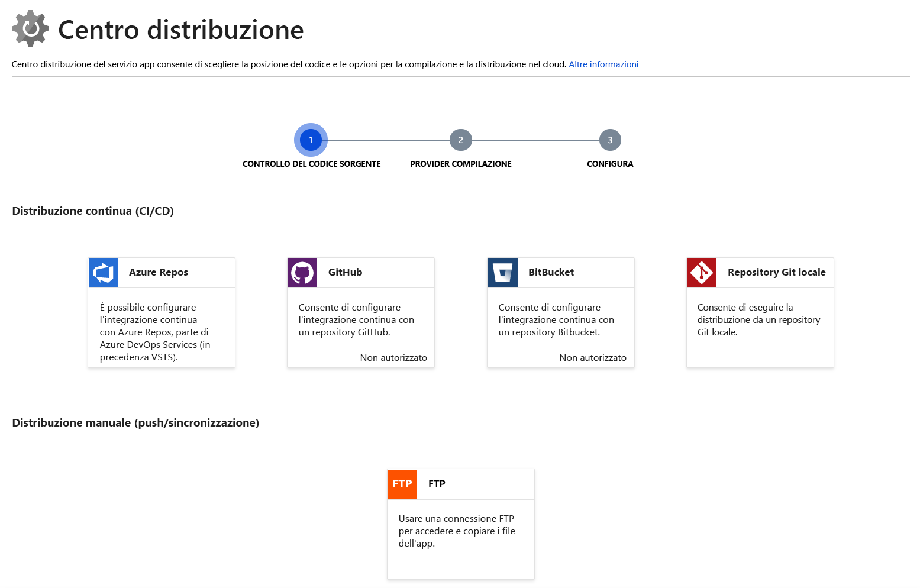920x588 pixels.
Task: Click the repository Bitbucket description text
Action: (x=556, y=320)
